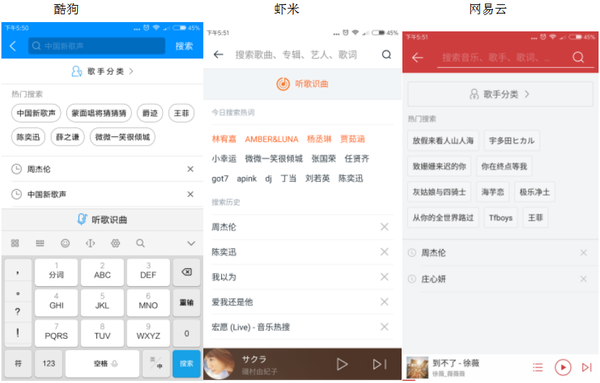The width and height of the screenshot is (600, 383).
Task: Select hot tag Tfboys in NetEase
Action: [x=501, y=218]
